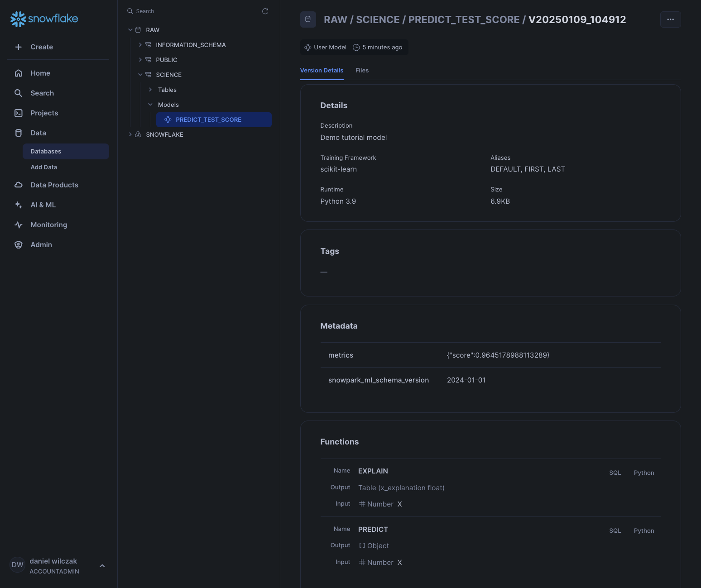Click the SCIENCE schema icon
701x588 pixels.
pyautogui.click(x=148, y=75)
